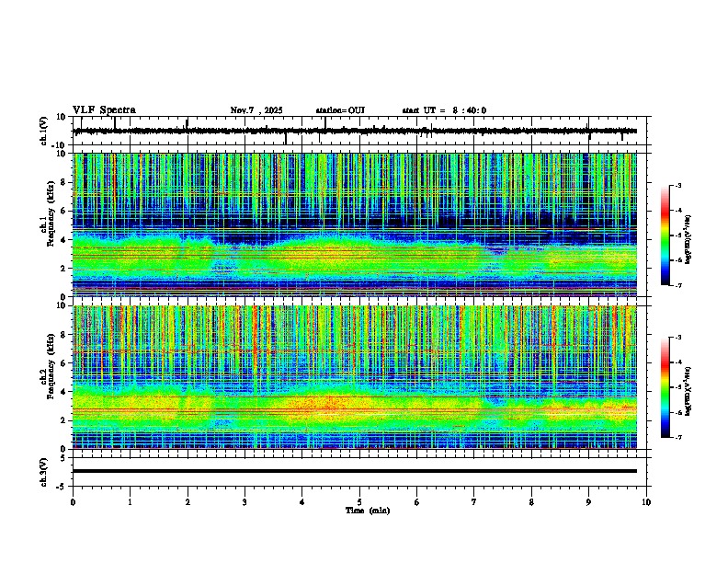Click the "7" minute tick on time axis
Viewport: 728px width, 563px height.
click(x=474, y=502)
